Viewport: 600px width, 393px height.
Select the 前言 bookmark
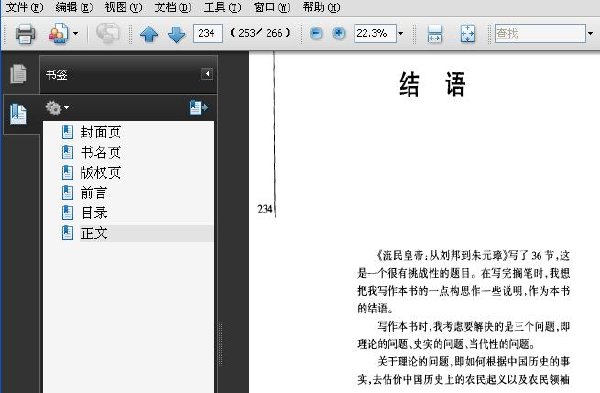pos(94,192)
